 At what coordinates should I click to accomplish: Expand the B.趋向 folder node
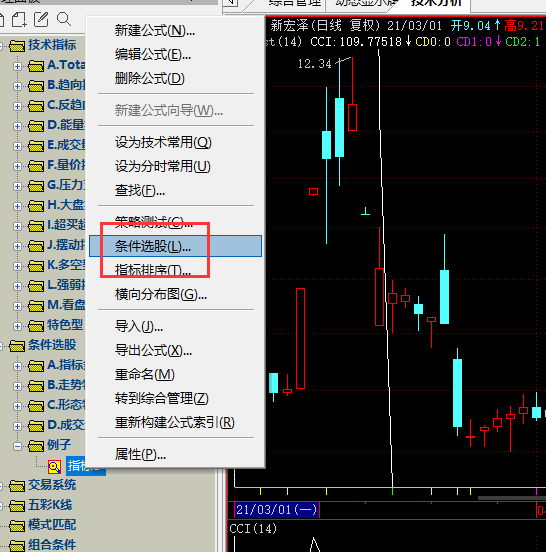click(17, 86)
